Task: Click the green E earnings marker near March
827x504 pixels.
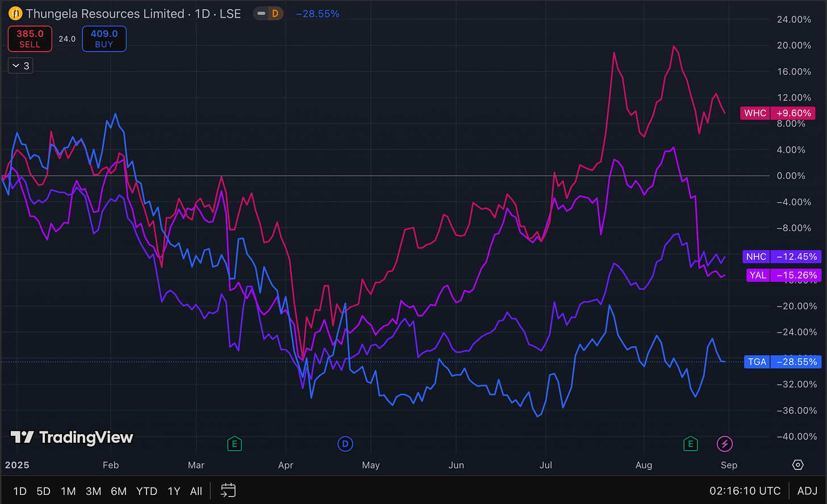Action: [234, 444]
